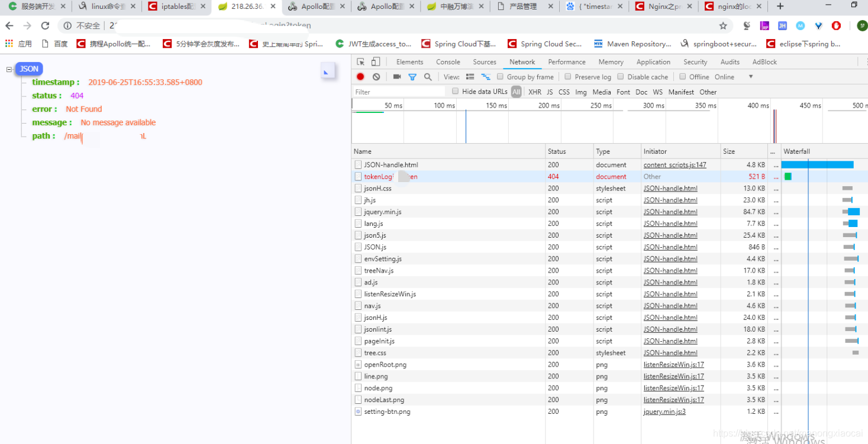Click the ellipsis column header before Waterfall
The width and height of the screenshot is (868, 444).
(x=773, y=151)
